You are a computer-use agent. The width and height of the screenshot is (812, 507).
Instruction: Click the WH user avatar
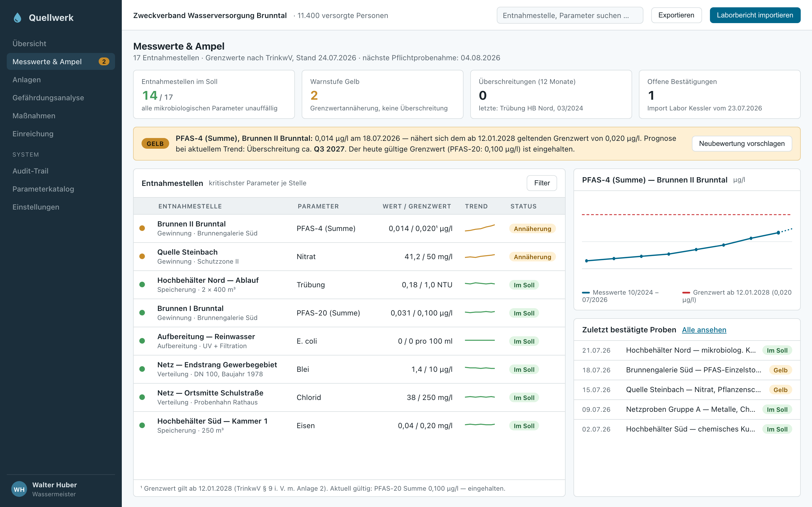tap(19, 489)
